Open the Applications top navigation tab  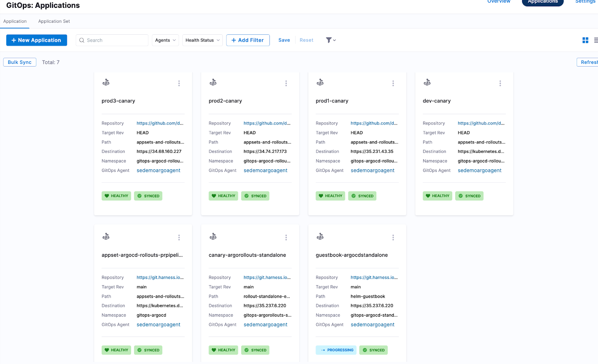tap(543, 2)
